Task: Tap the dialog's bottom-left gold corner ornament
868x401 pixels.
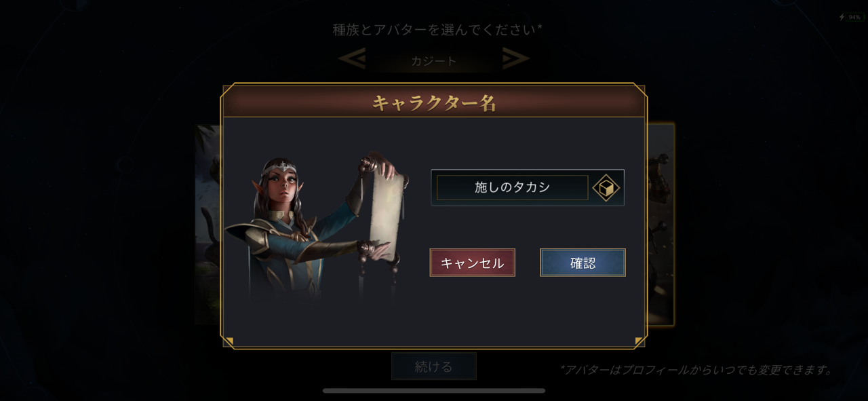Action: 229,341
